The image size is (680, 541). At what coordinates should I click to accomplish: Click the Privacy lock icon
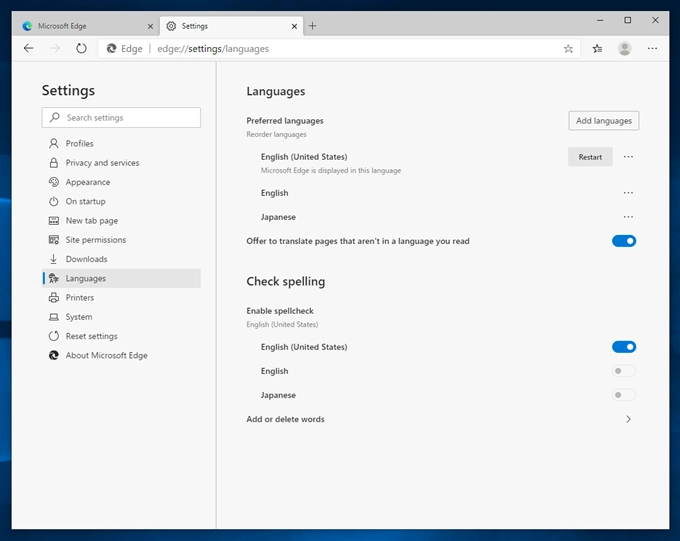click(53, 163)
